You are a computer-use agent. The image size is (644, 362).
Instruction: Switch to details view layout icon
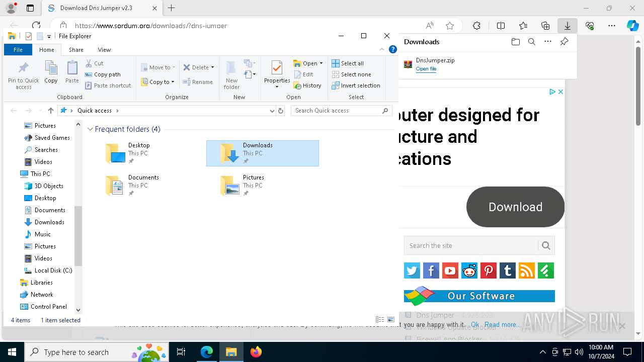380,320
